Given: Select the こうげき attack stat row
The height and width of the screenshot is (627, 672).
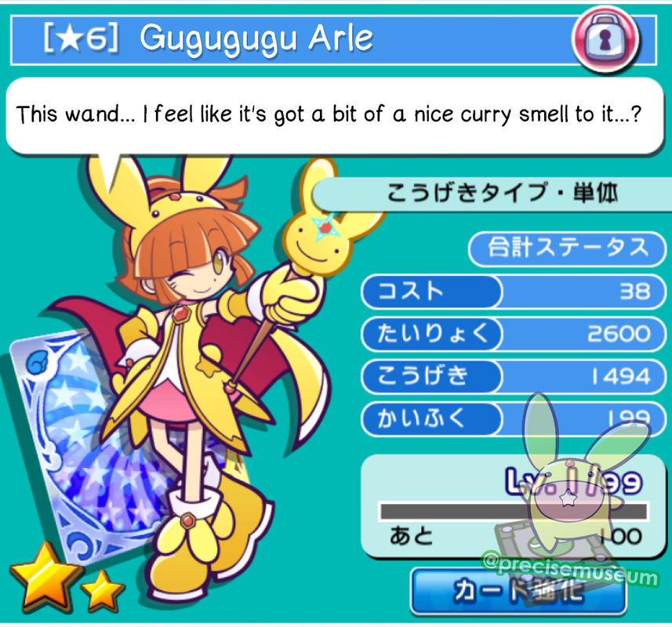Looking at the screenshot, I should coord(514,376).
